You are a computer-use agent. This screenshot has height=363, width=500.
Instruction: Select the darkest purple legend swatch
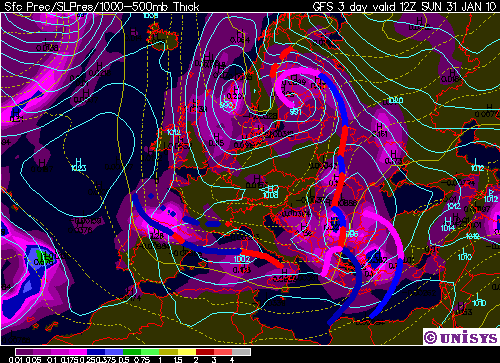tap(25, 352)
